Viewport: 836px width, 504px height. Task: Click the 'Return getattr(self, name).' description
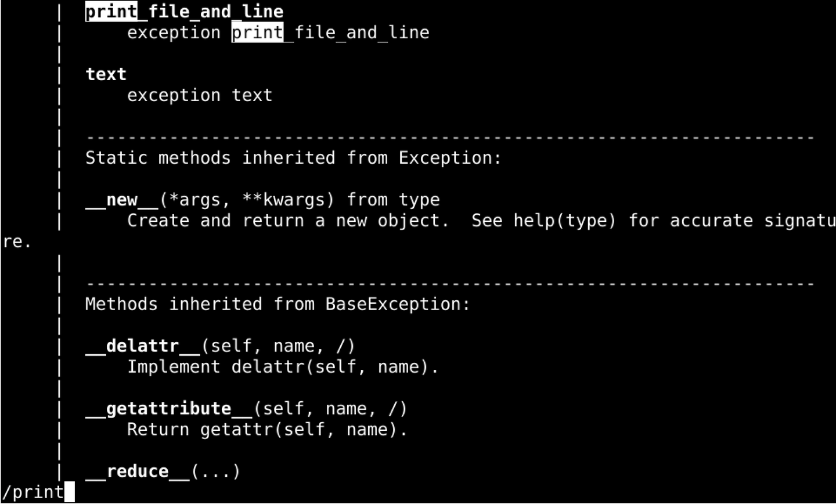point(267,430)
